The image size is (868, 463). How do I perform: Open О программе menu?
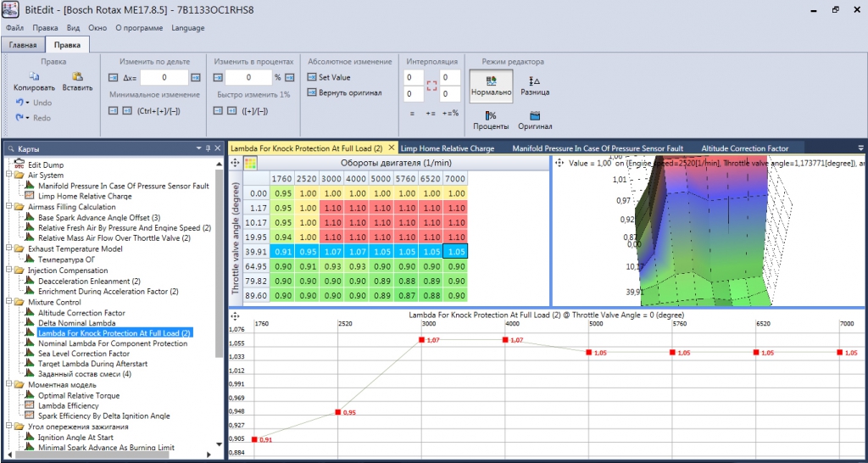139,28
